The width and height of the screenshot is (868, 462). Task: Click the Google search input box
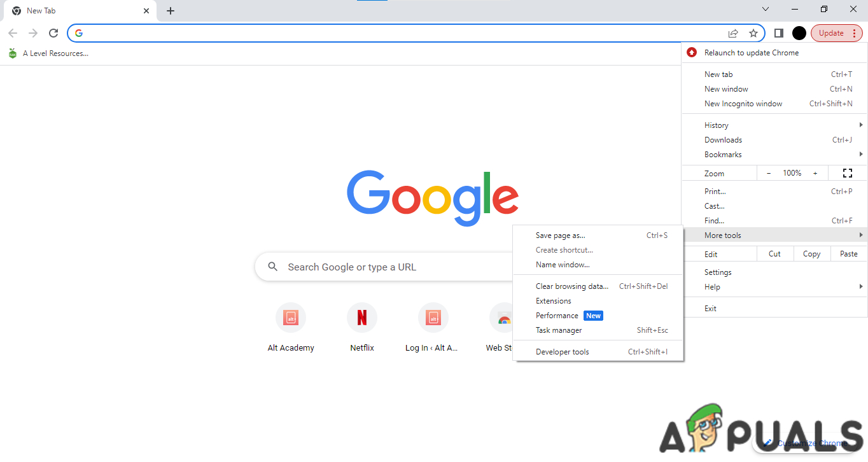pos(384,267)
